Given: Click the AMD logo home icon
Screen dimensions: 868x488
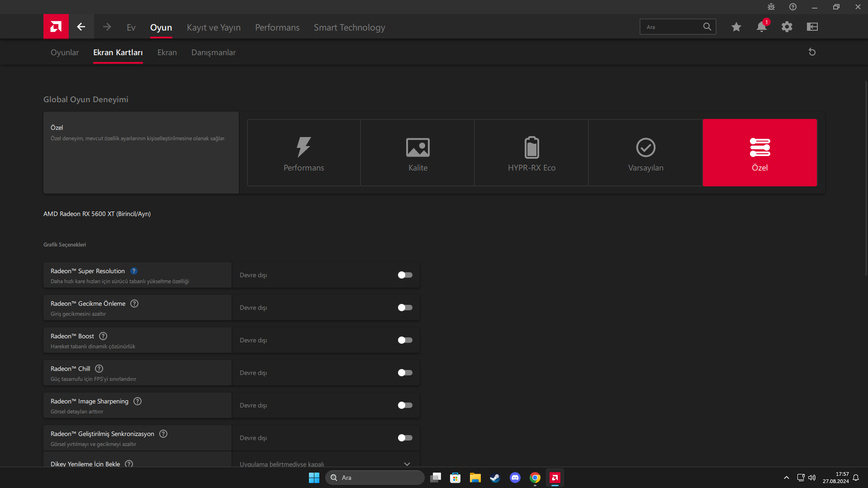Looking at the screenshot, I should pos(56,27).
